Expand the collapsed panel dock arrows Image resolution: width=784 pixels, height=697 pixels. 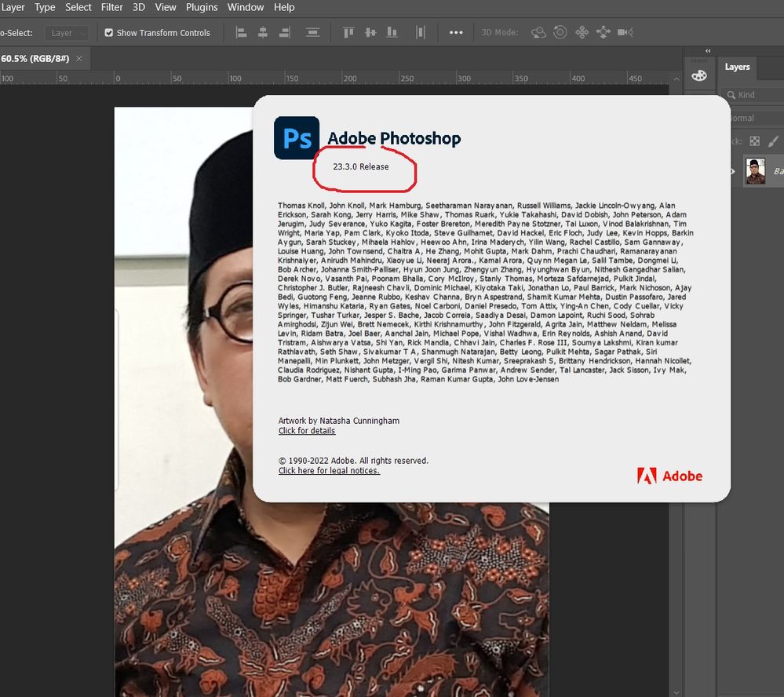(x=708, y=51)
